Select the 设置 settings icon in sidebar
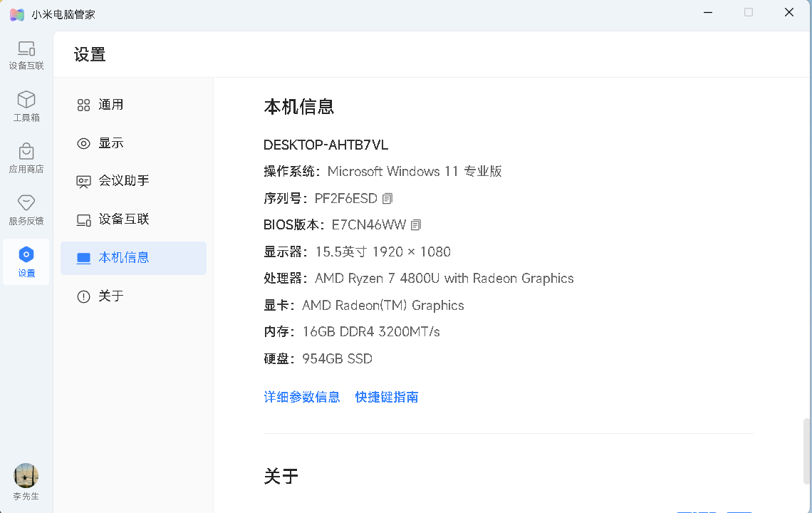This screenshot has width=812, height=513. tap(26, 262)
